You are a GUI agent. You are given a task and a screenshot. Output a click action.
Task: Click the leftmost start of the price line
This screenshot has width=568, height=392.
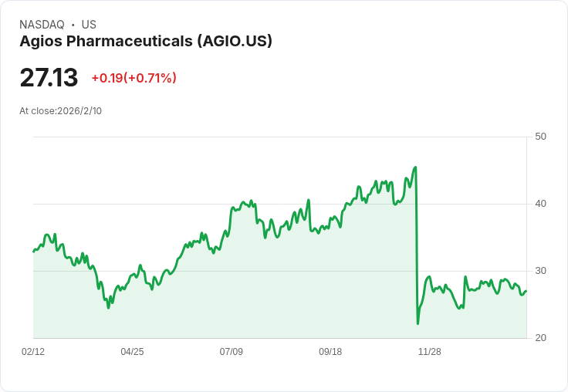point(33,252)
